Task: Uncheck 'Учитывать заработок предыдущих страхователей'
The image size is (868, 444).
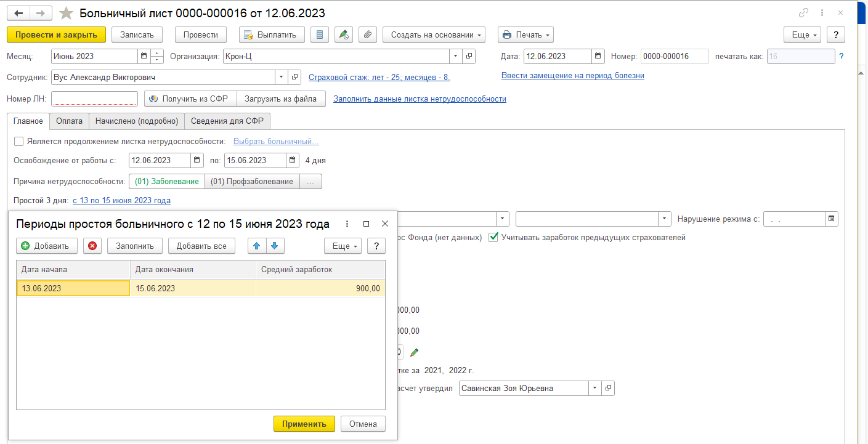Action: pyautogui.click(x=493, y=238)
